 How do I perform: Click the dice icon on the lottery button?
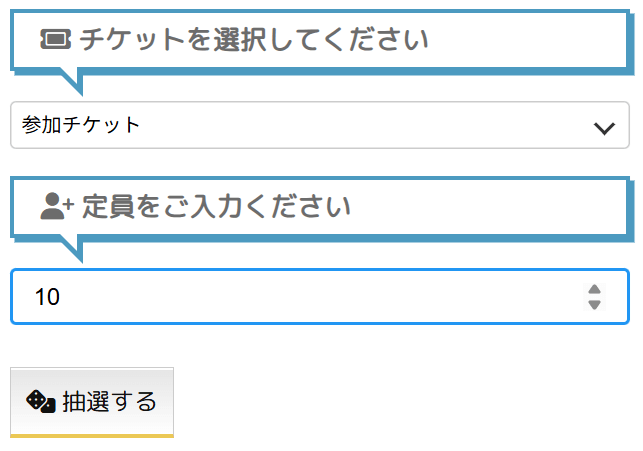41,401
